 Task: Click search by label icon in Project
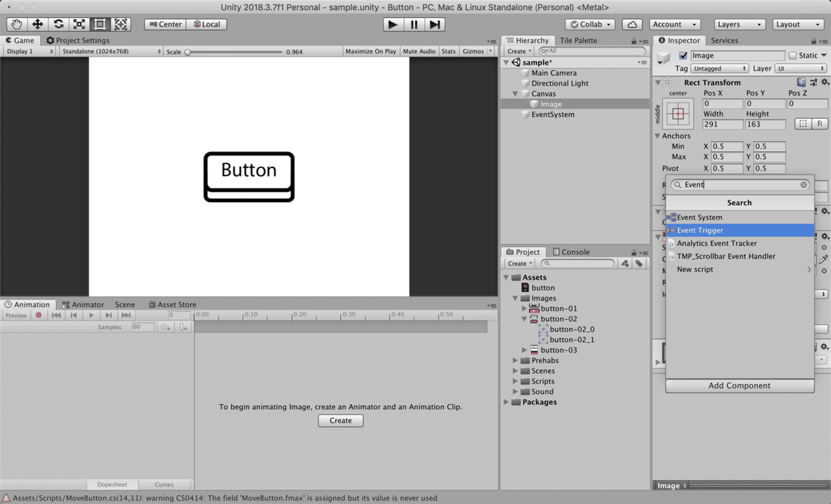(638, 264)
